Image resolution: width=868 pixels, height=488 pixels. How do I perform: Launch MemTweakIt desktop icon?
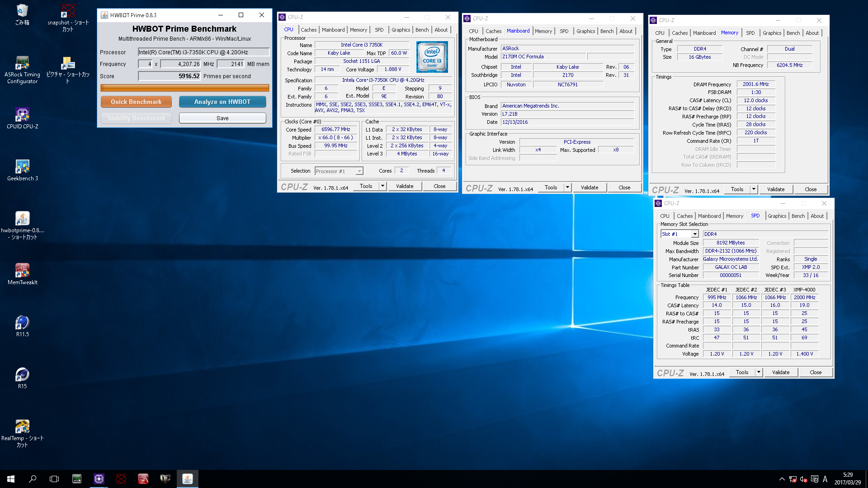(22, 274)
